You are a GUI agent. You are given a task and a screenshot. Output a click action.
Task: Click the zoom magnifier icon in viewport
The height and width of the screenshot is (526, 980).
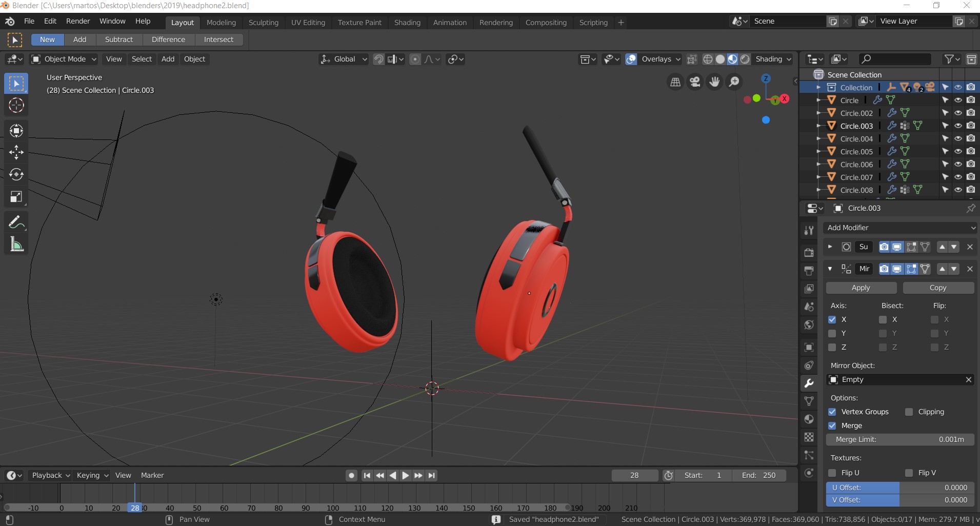pyautogui.click(x=734, y=82)
